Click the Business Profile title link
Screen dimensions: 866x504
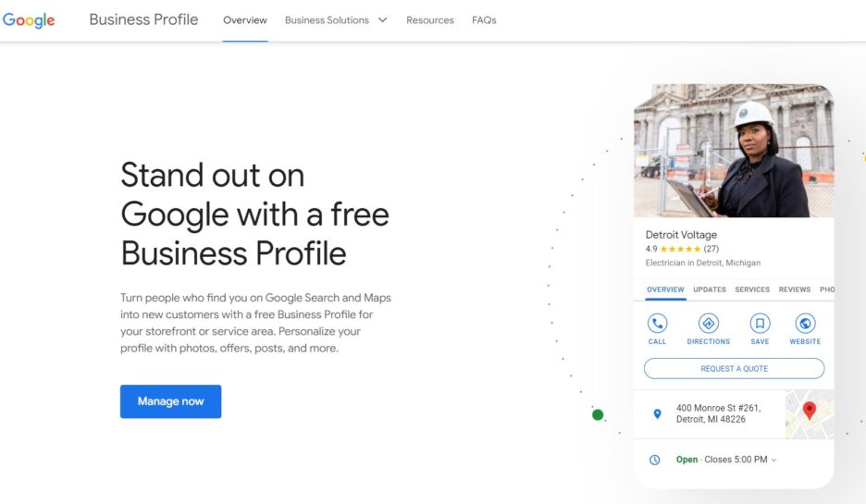coord(143,19)
